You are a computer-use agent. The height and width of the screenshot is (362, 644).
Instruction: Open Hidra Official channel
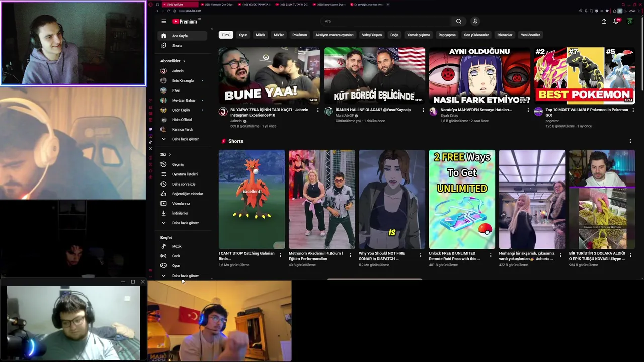182,120
